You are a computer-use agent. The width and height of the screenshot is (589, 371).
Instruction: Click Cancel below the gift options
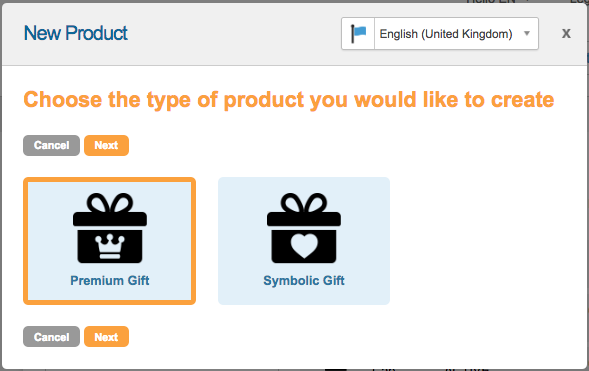(x=51, y=337)
